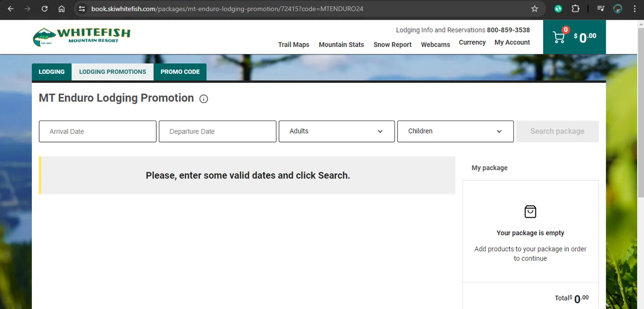Open site information icon in address bar
The width and height of the screenshot is (644, 309).
82,9
